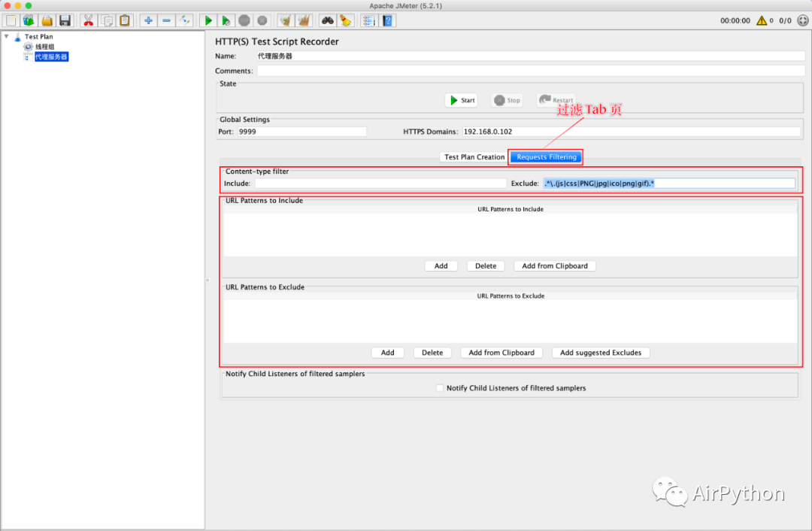
Task: Delete a URL pattern to exclude
Action: [432, 353]
